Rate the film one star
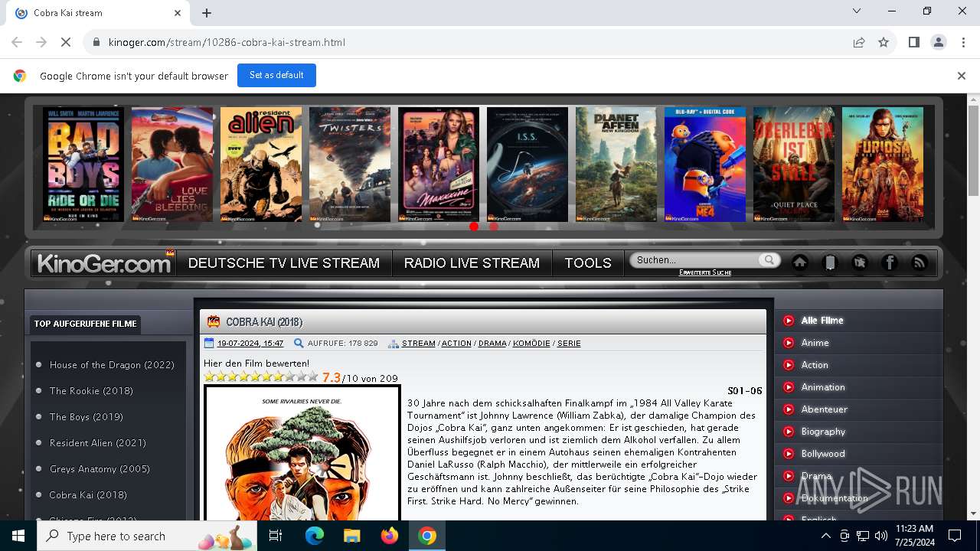 (210, 377)
